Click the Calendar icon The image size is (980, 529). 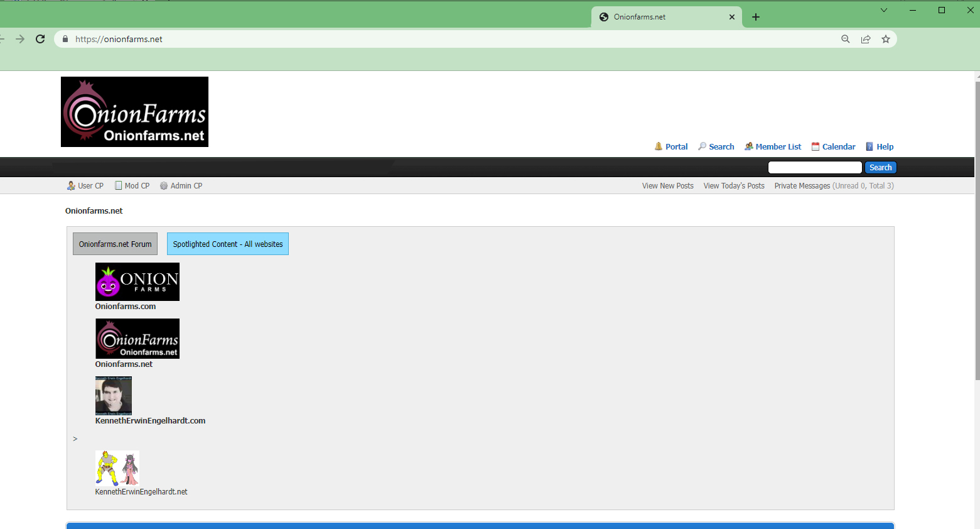click(x=816, y=146)
